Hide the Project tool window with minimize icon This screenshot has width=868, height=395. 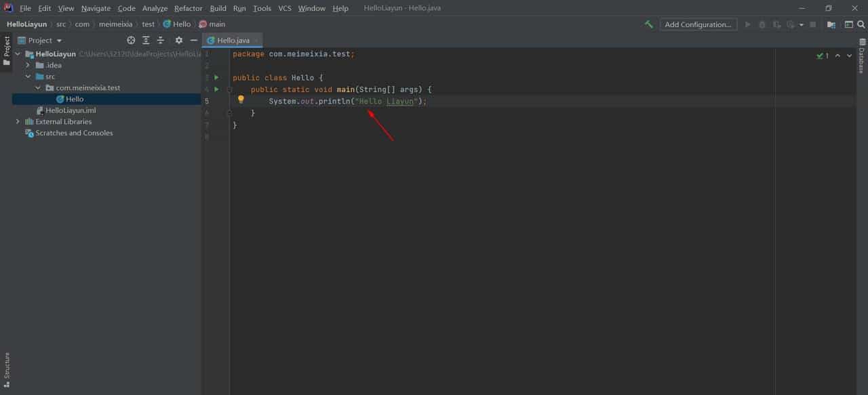point(194,40)
